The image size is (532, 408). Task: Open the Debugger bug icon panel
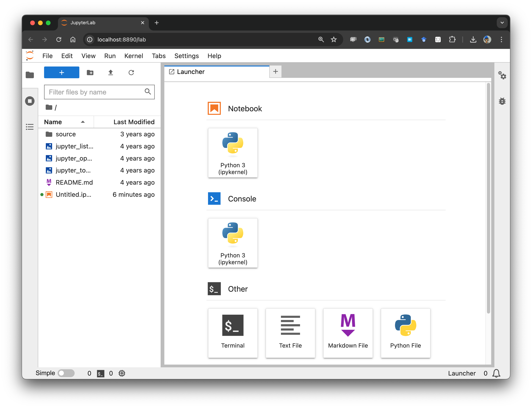tap(502, 101)
